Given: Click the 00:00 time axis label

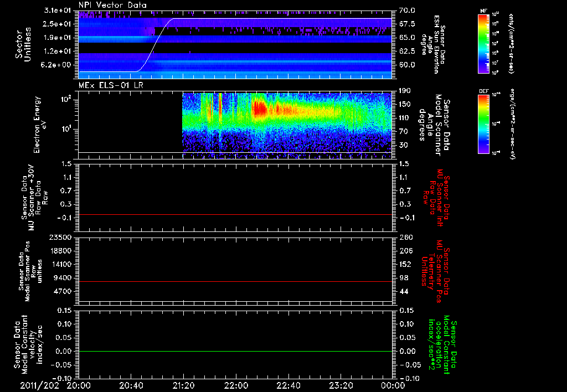Looking at the screenshot, I should (x=393, y=385).
